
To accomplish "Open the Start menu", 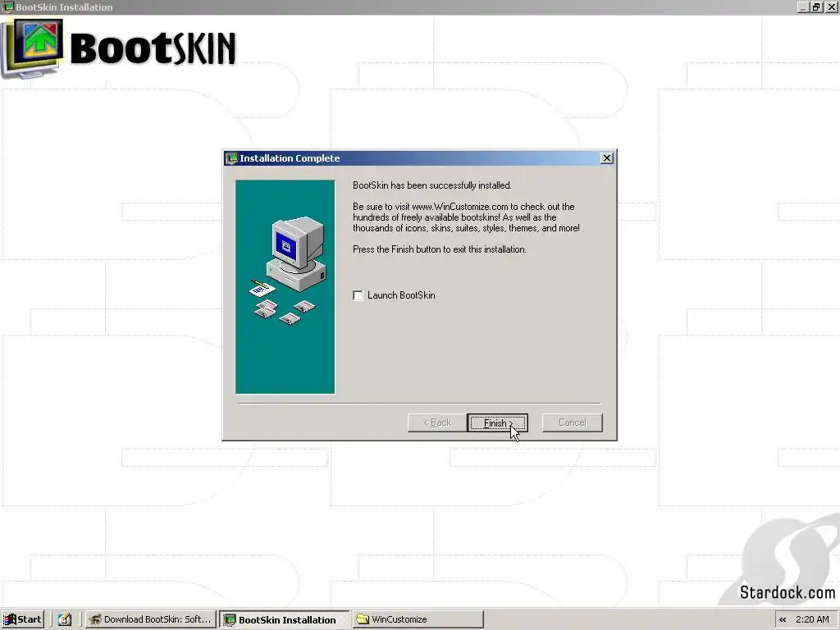I will tap(22, 619).
